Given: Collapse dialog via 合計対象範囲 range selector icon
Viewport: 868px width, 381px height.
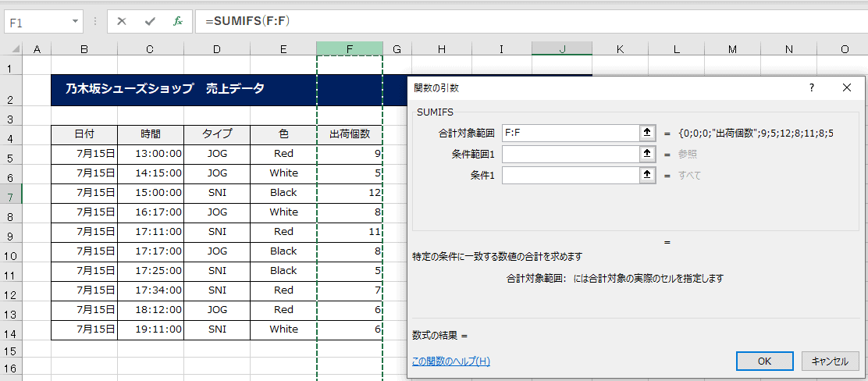Looking at the screenshot, I should (646, 133).
